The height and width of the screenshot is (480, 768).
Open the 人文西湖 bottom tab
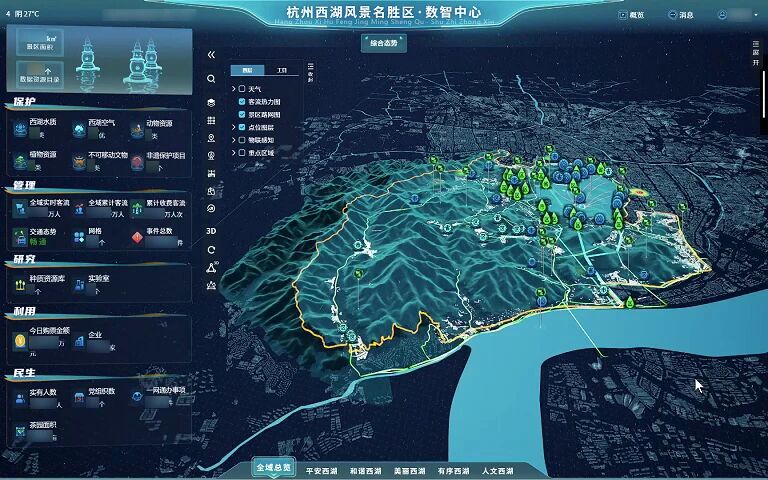point(497,470)
